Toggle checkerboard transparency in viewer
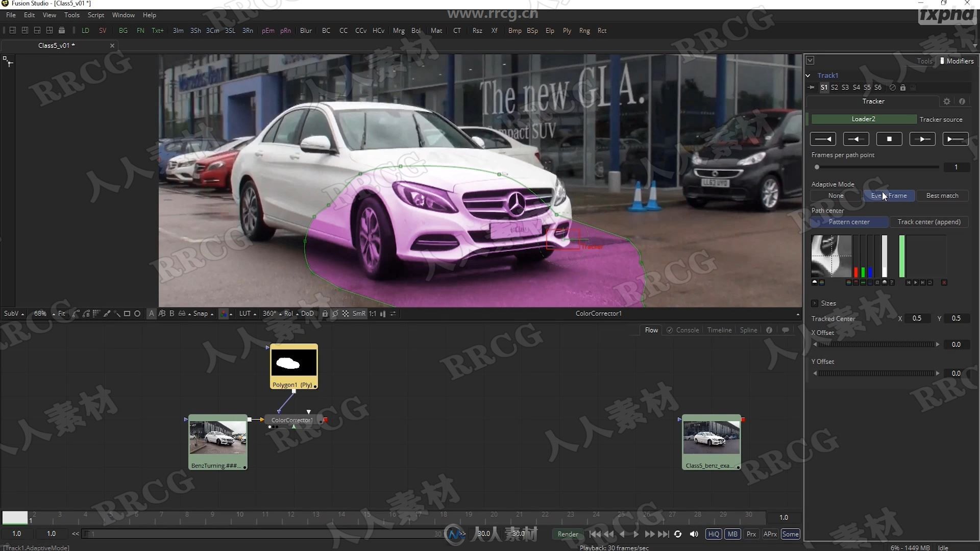The height and width of the screenshot is (551, 980). [346, 313]
